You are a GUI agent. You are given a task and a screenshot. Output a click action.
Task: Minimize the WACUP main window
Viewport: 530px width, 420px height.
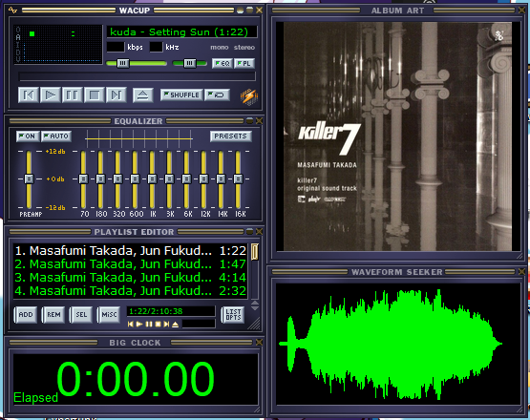240,10
